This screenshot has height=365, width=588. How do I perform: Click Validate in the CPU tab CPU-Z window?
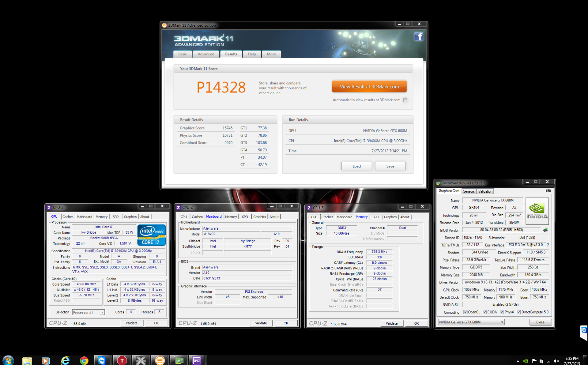pos(132,323)
